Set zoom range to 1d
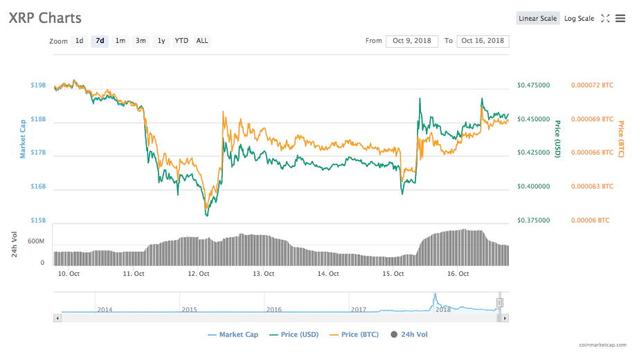Image resolution: width=644 pixels, height=357 pixels. (79, 41)
